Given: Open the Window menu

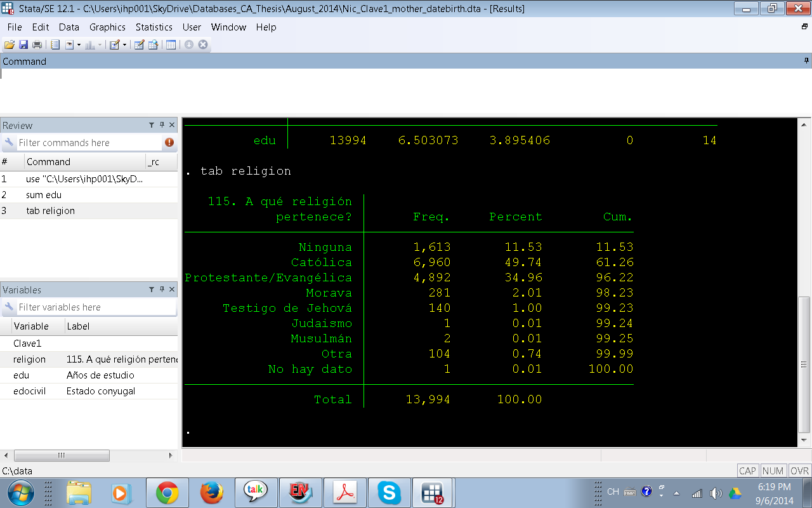Looking at the screenshot, I should point(228,27).
